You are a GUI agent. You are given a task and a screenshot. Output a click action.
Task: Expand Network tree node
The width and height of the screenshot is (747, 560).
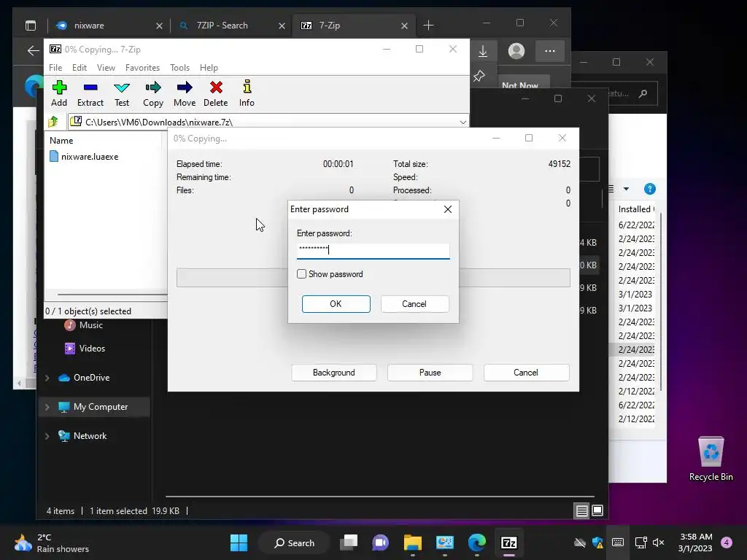pyautogui.click(x=47, y=436)
